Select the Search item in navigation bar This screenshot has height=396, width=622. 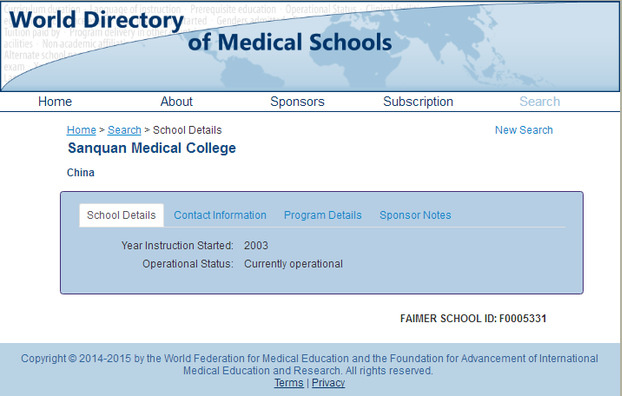[x=539, y=102]
